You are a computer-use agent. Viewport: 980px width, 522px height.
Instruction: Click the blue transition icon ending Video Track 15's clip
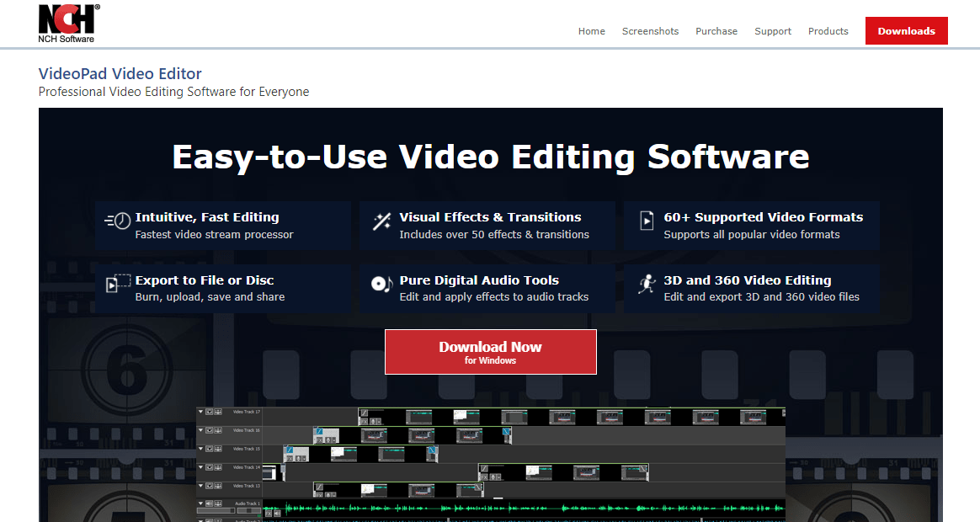(x=431, y=450)
